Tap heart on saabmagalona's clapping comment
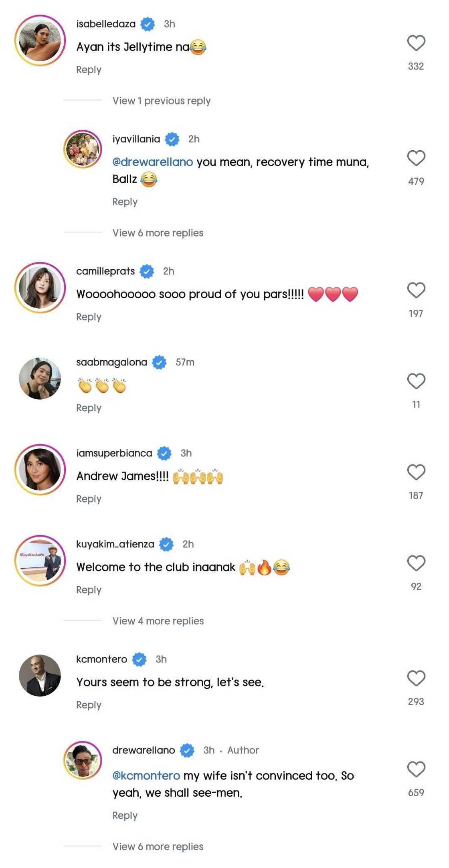This screenshot has height=868, width=449. tap(416, 382)
